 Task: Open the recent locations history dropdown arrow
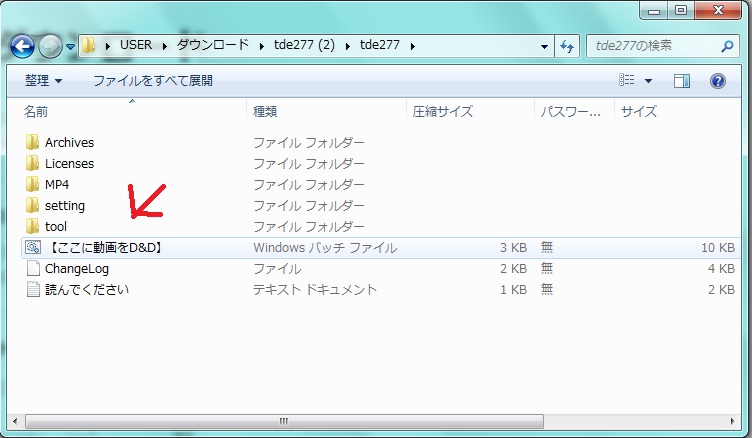click(x=70, y=47)
